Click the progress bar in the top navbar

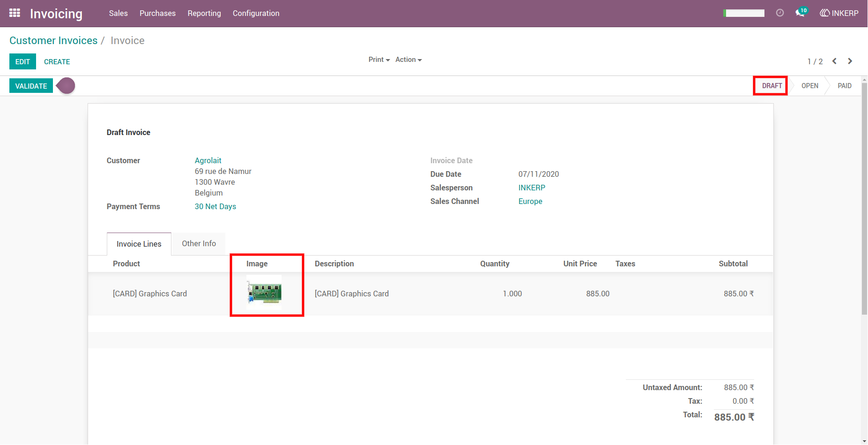[x=744, y=13]
